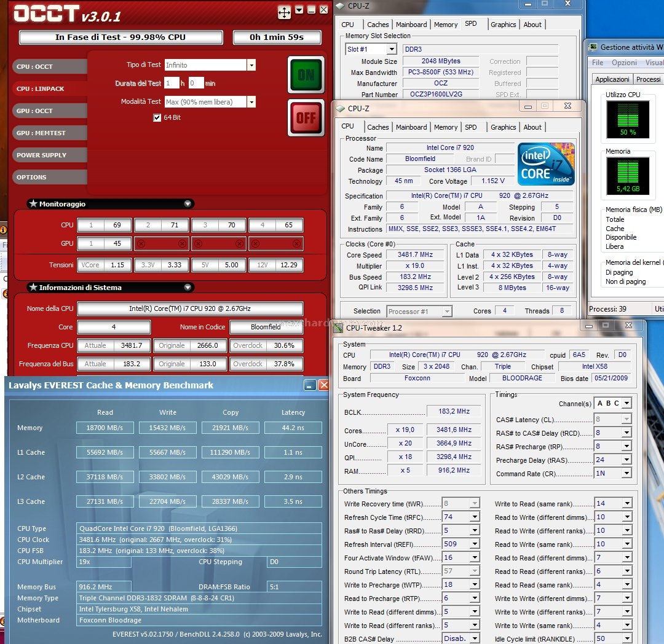664x644 pixels.
Task: Click the CPU-Tweaker 1.2 title bar icon
Action: (338, 328)
